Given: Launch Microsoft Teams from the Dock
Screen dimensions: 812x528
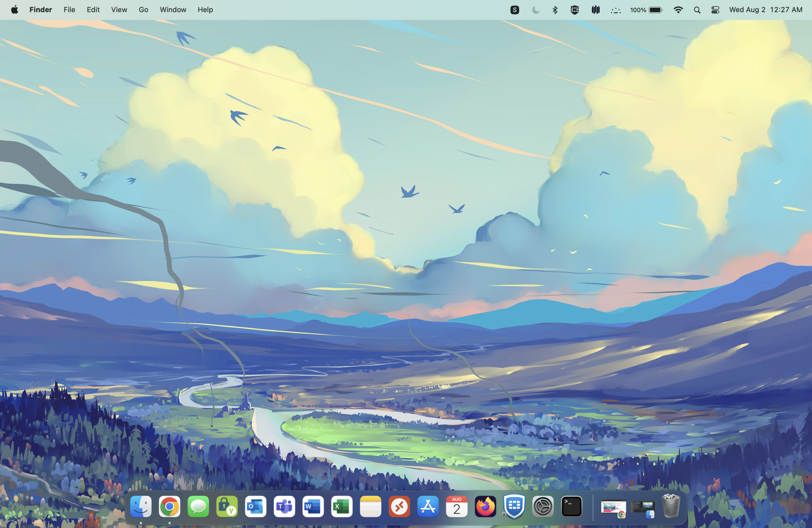Looking at the screenshot, I should (x=284, y=506).
